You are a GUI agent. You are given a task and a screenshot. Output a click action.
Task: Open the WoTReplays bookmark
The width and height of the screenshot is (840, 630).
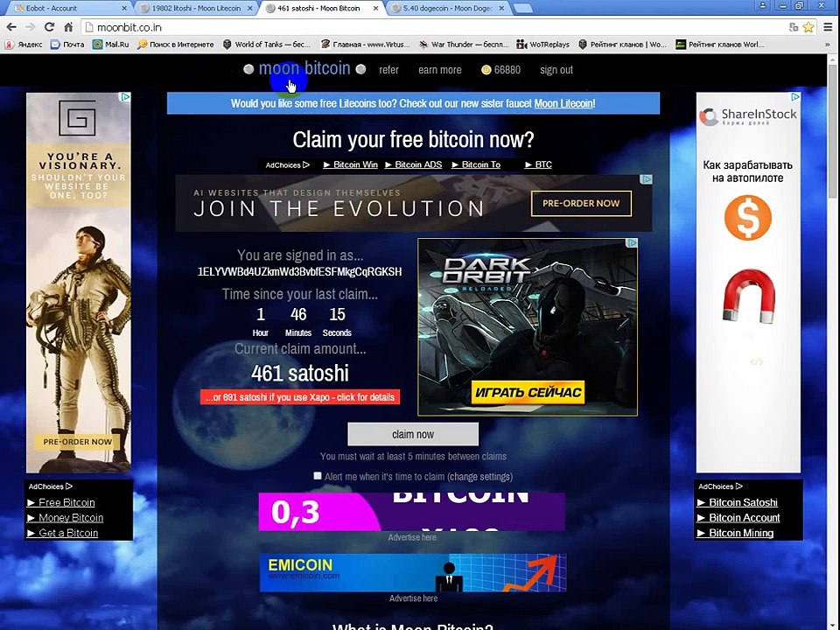pyautogui.click(x=543, y=45)
